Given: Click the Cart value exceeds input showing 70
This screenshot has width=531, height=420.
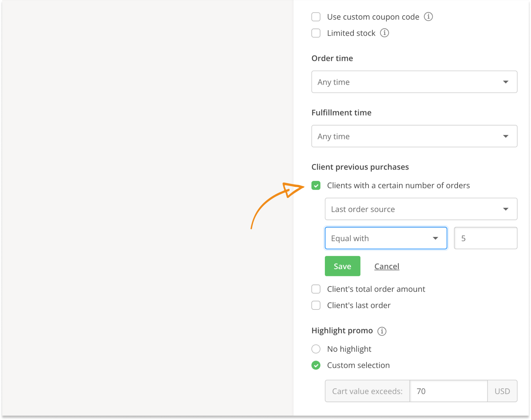Looking at the screenshot, I should 448,391.
